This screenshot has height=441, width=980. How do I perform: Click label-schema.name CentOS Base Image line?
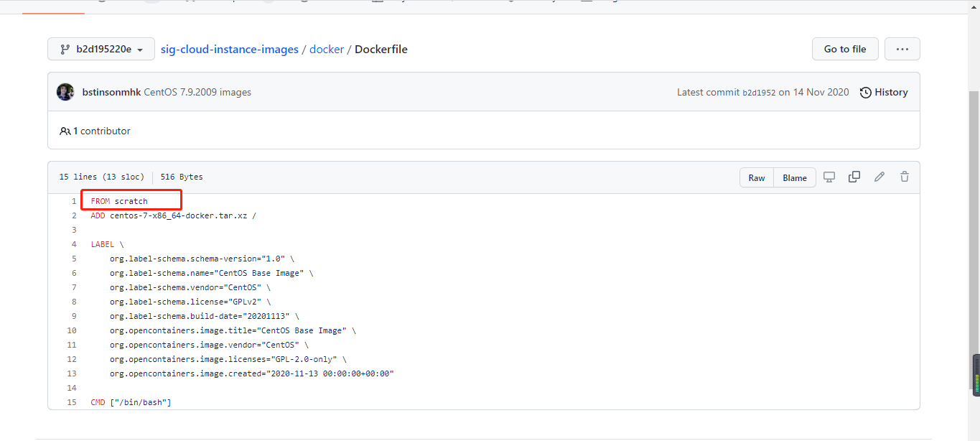[x=211, y=273]
